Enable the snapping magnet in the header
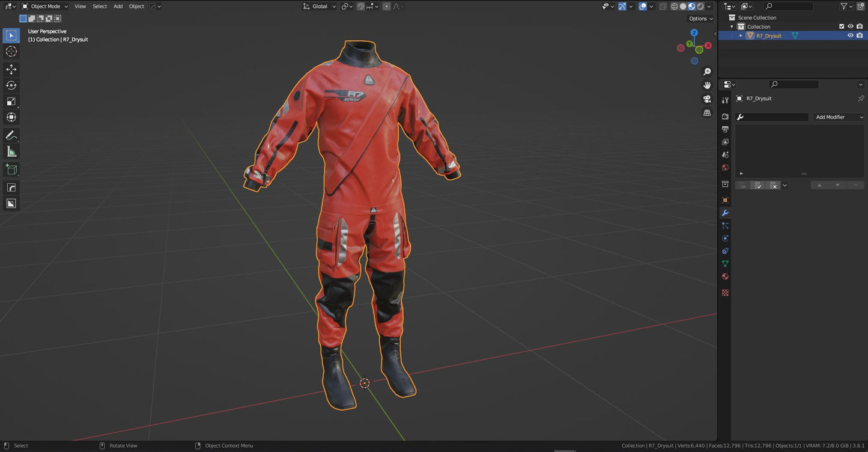868x452 pixels. [x=360, y=6]
